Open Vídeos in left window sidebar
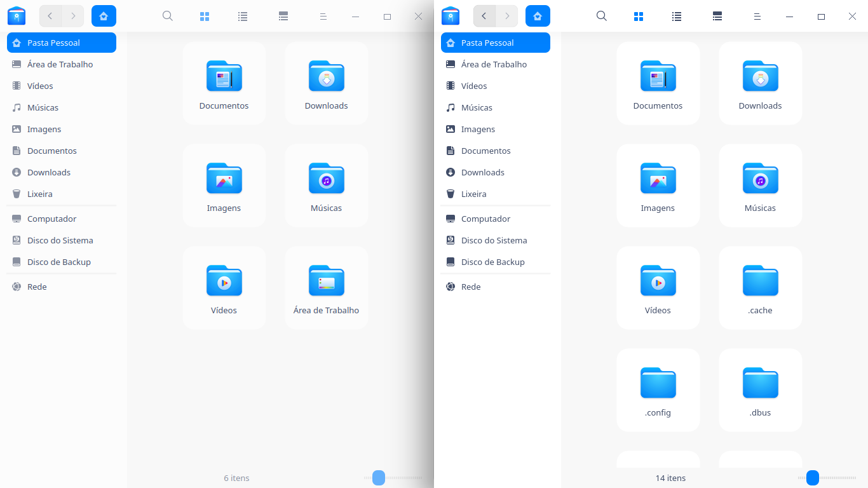This screenshot has width=868, height=488. (62, 86)
